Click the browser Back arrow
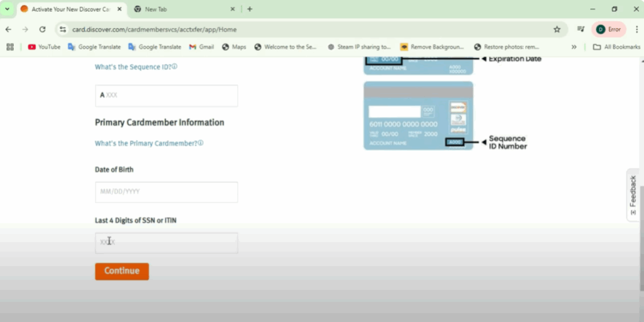644x322 pixels. tap(8, 30)
